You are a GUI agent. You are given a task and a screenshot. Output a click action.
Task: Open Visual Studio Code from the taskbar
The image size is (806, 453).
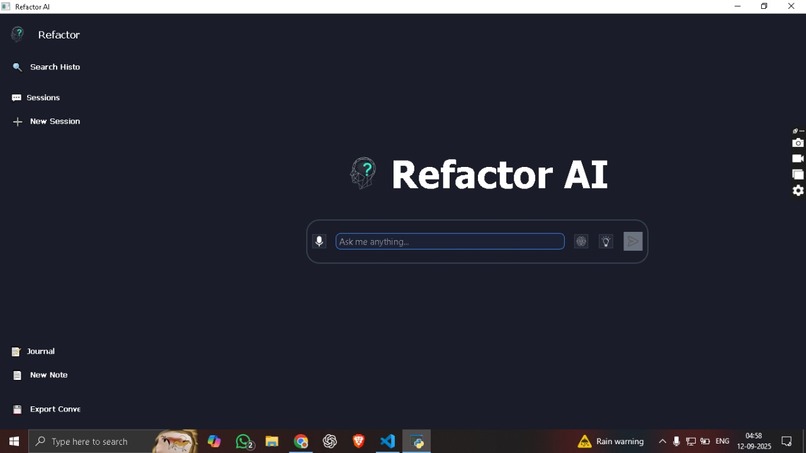(x=387, y=441)
